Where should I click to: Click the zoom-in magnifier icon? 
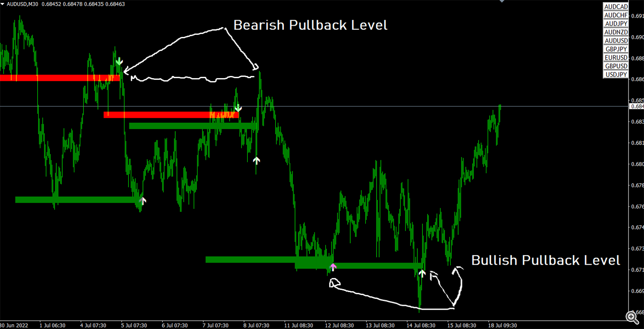coord(632,317)
